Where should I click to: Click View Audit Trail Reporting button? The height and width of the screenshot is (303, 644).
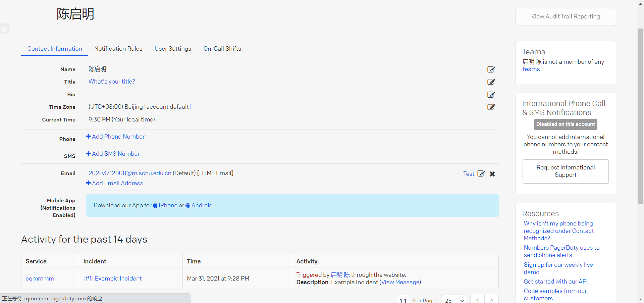coord(566,17)
